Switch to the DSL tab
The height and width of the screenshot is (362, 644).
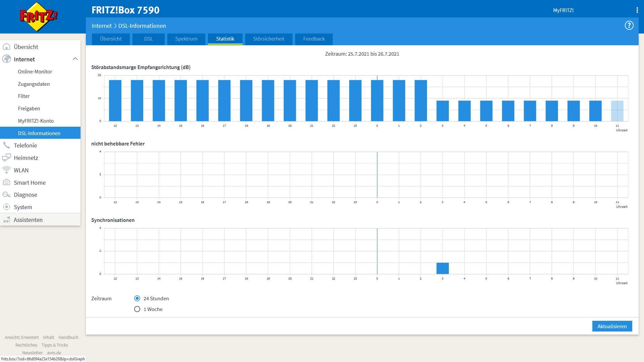click(x=148, y=39)
